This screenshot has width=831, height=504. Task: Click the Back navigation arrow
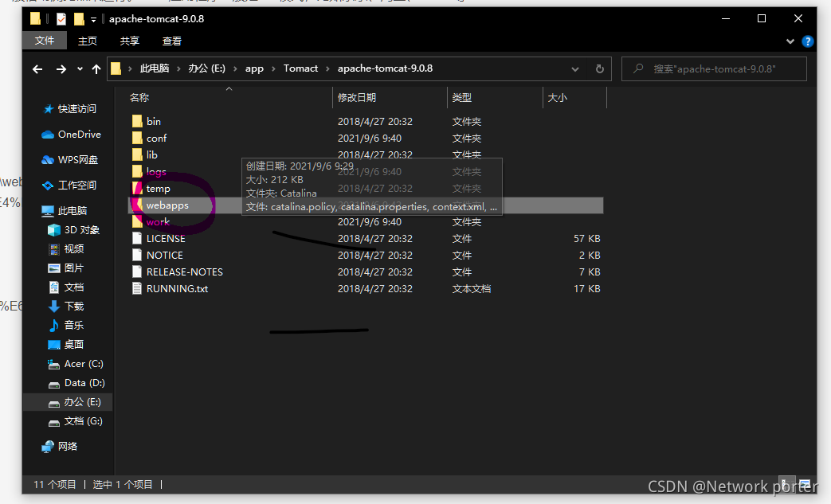(x=37, y=68)
